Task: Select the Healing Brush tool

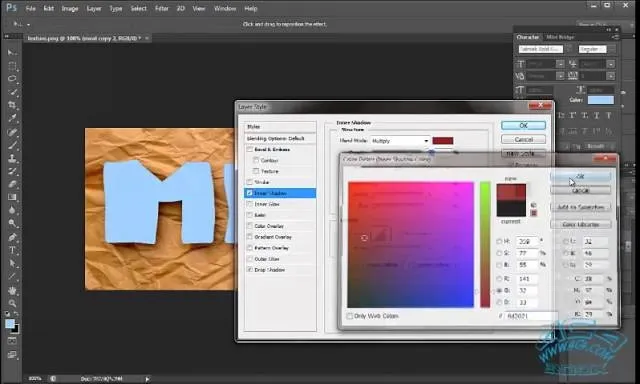Action: pos(12,132)
